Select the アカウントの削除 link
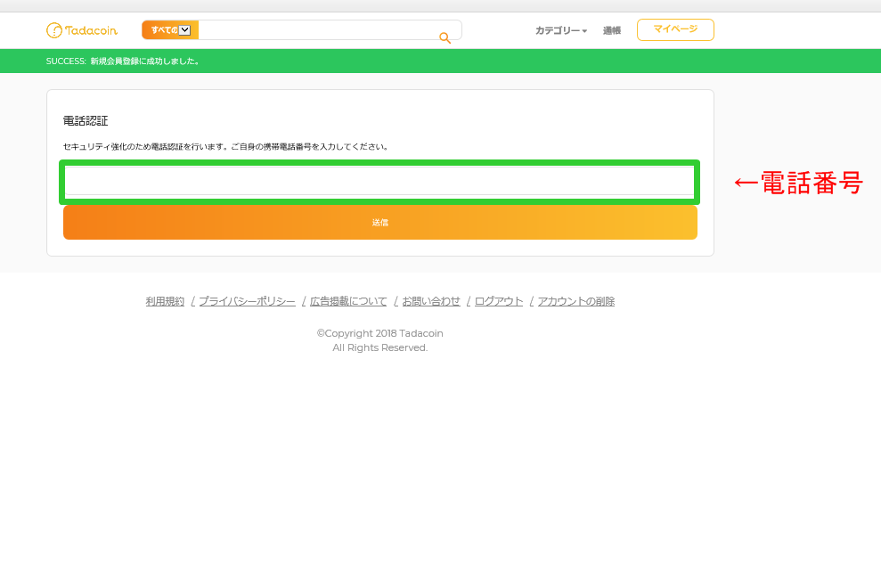This screenshot has height=588, width=881. [576, 301]
